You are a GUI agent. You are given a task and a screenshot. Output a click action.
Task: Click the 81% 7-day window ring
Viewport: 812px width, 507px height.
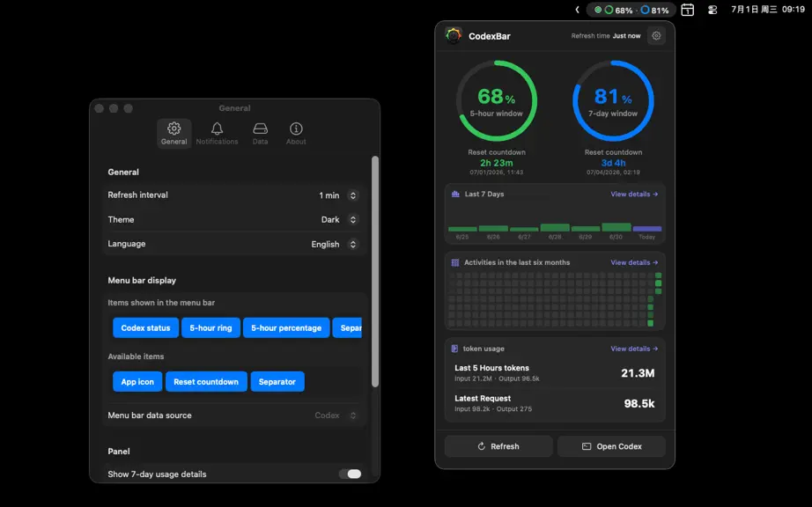point(613,101)
